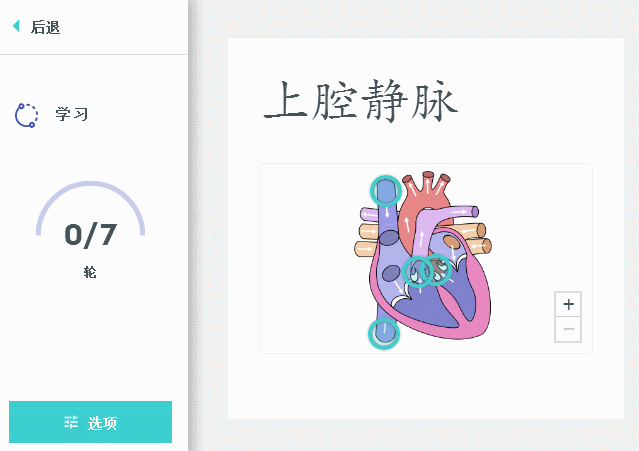Zoom out with the minus button
This screenshot has height=451, width=639.
(568, 329)
